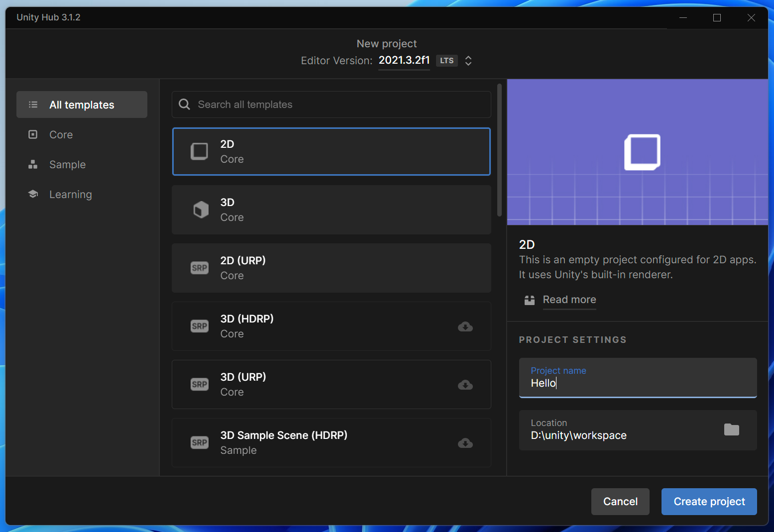Click the search magnifier icon

click(x=185, y=105)
